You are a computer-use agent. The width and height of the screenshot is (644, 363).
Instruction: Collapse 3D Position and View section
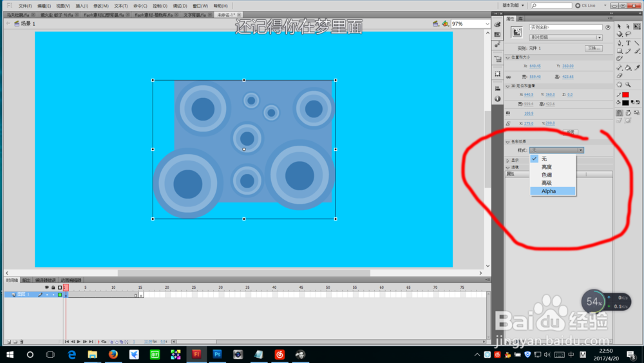[508, 86]
